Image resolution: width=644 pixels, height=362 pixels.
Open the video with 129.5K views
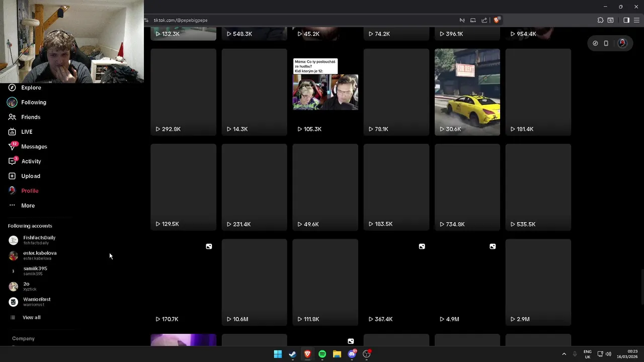(x=183, y=187)
